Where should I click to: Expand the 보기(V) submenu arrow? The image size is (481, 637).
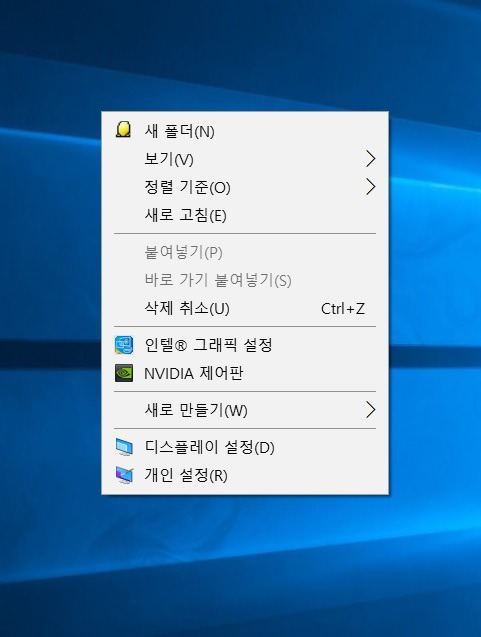pyautogui.click(x=370, y=158)
